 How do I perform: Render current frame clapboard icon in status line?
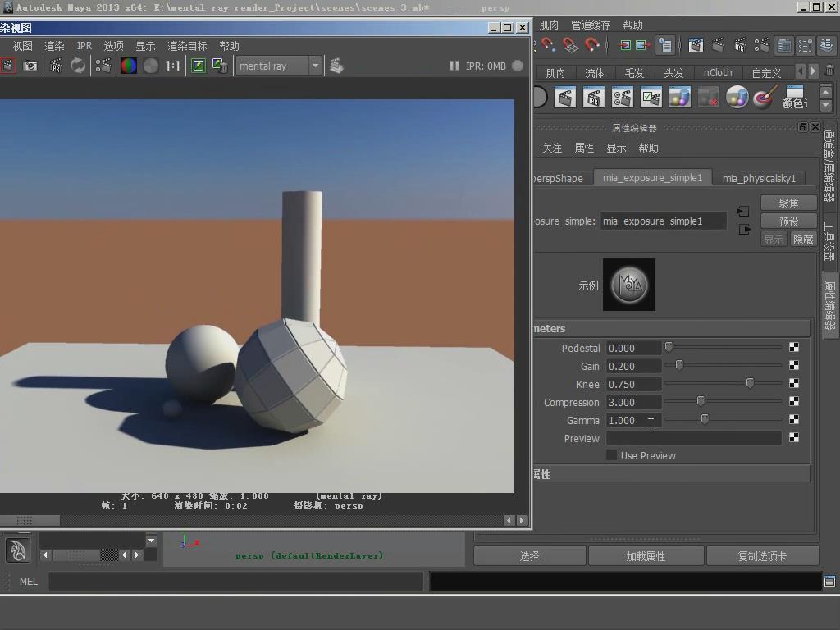click(x=718, y=45)
